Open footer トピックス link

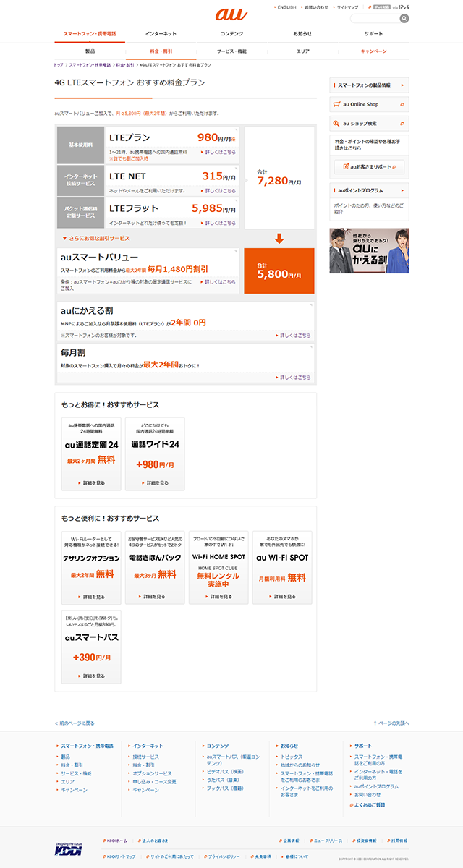point(292,757)
